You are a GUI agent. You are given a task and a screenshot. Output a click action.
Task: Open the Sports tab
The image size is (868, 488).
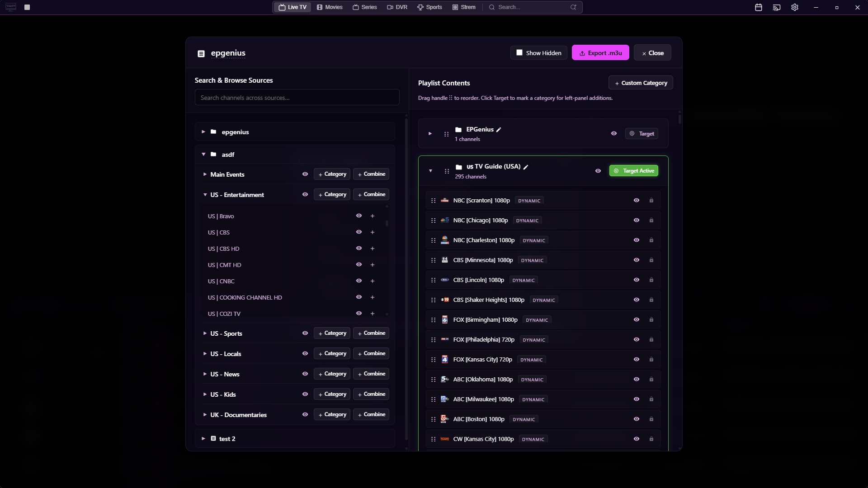pos(429,7)
